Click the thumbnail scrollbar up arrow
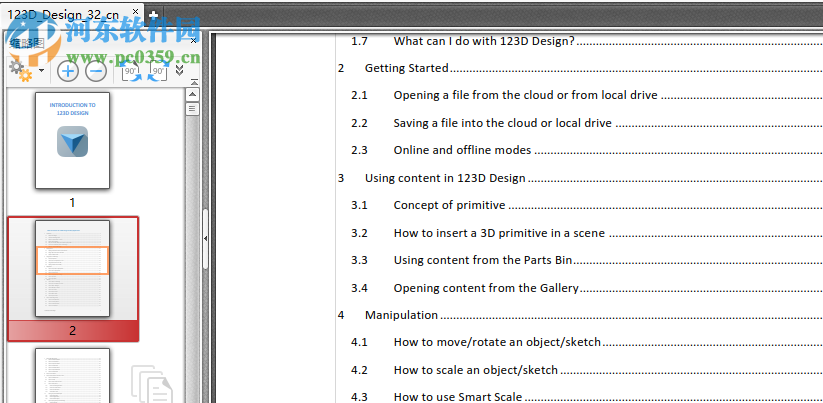Viewport: 823px width, 403px height. [193, 95]
